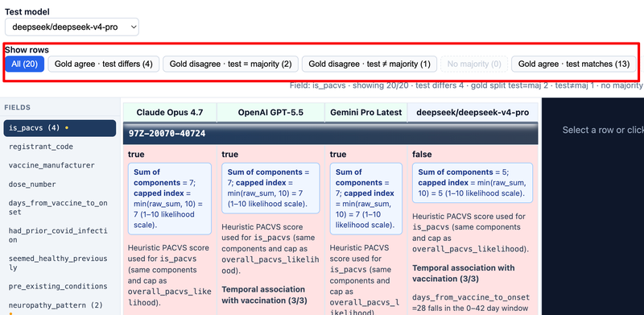The image size is (644, 315).
Task: Click the Gemini Pro Latest column header
Action: (366, 112)
